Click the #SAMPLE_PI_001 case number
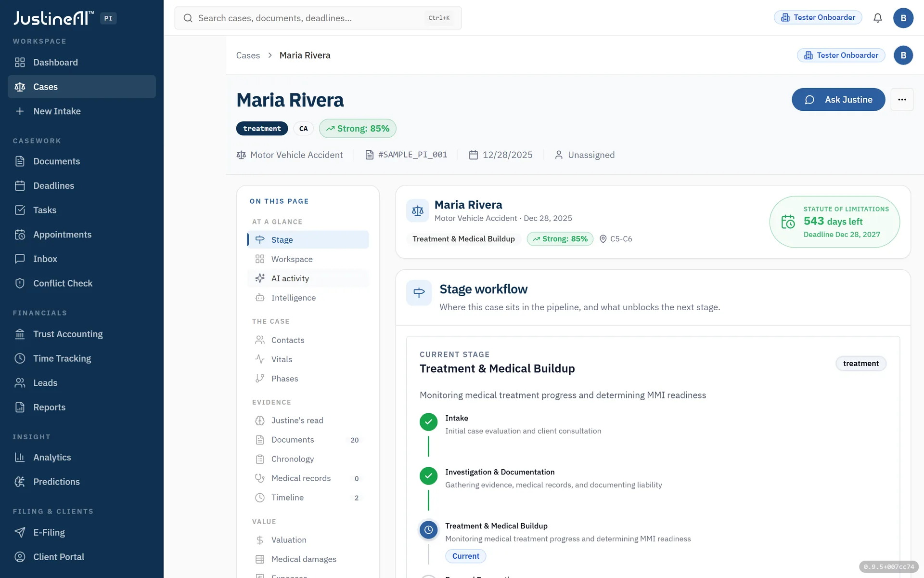 tap(412, 155)
